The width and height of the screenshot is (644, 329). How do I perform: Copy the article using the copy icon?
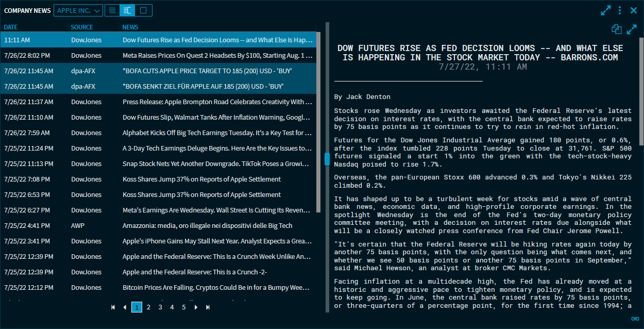coord(616,29)
